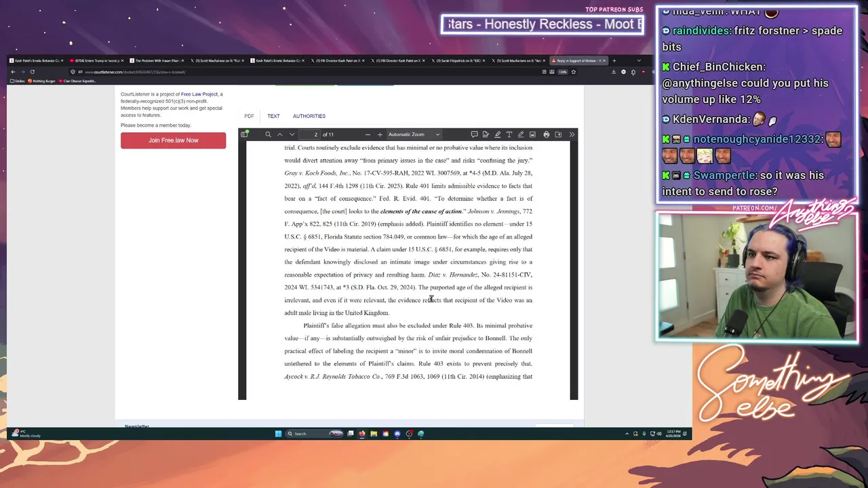Image resolution: width=868 pixels, height=488 pixels.
Task: Open Firefox from the taskbar
Action: coord(361,433)
